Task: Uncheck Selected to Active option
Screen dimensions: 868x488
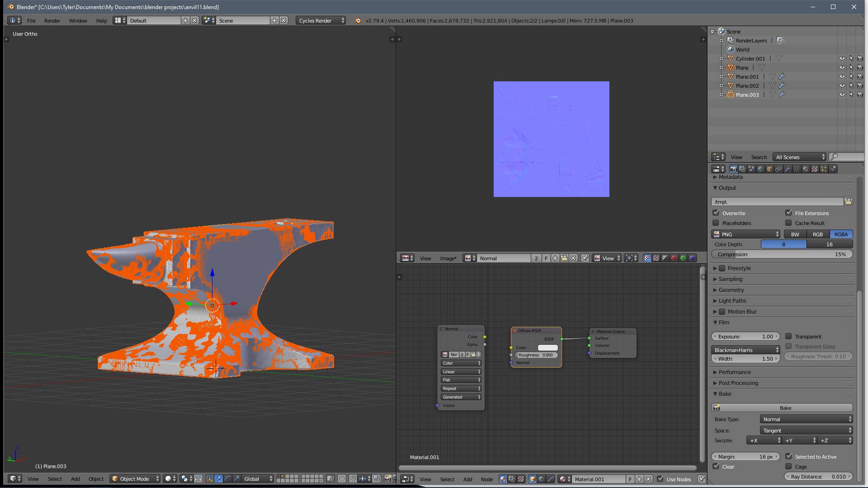Action: [789, 456]
